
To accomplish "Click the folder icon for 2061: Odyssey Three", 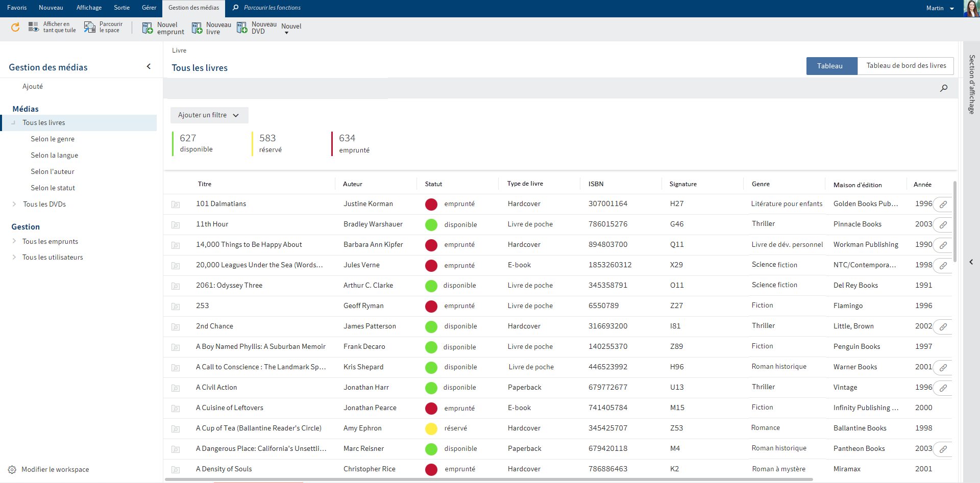I will [x=176, y=286].
